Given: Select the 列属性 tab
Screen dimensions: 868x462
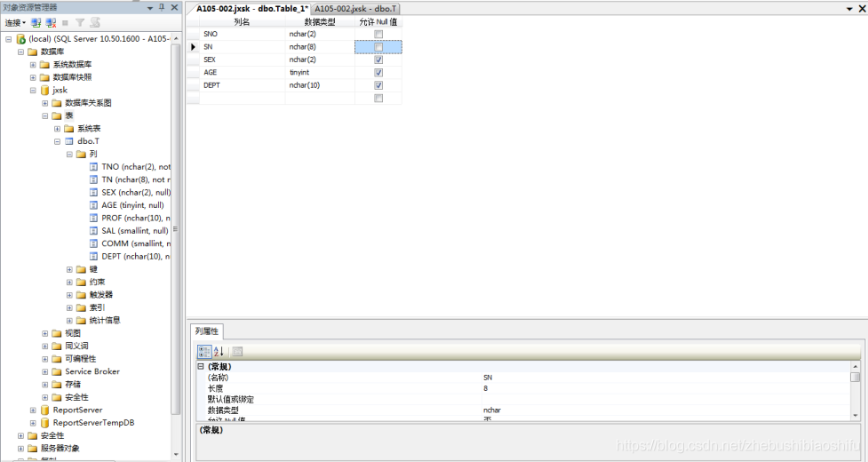Looking at the screenshot, I should [207, 331].
